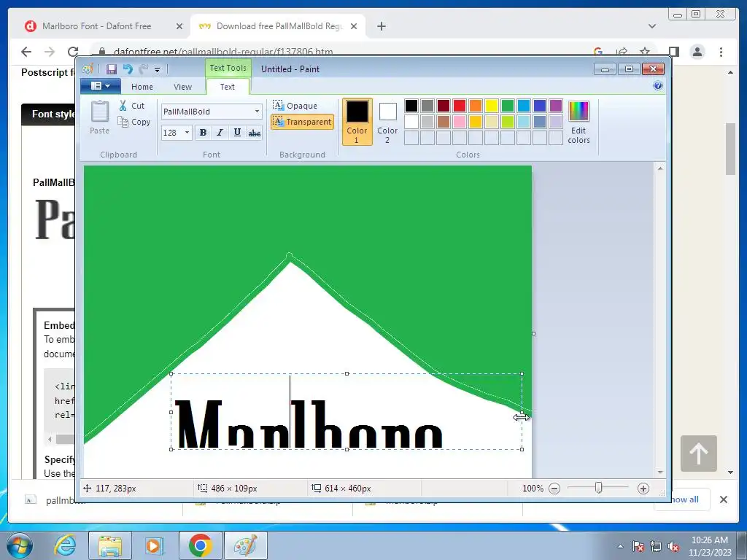Viewport: 747px width, 560px height.
Task: Toggle Bold text formatting
Action: [x=203, y=133]
